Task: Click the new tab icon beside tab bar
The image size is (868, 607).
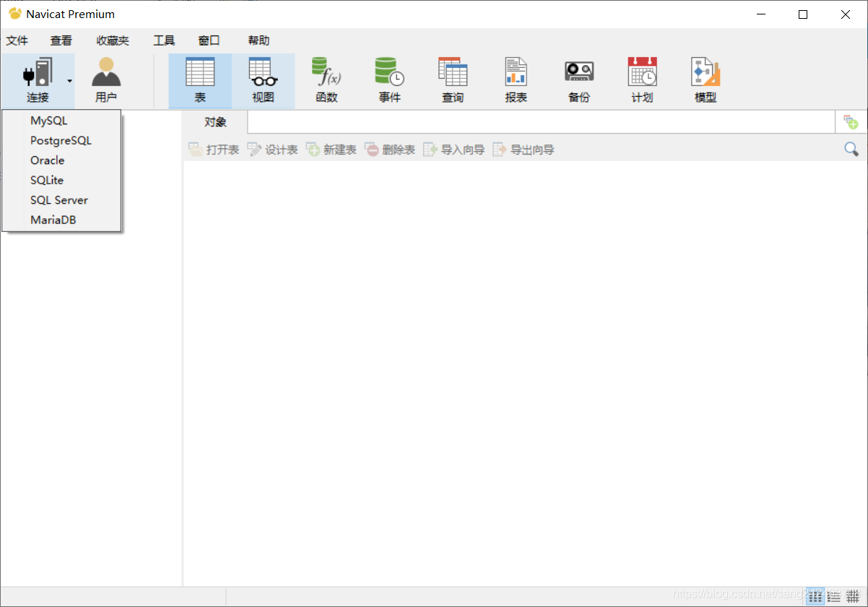Action: pos(851,122)
